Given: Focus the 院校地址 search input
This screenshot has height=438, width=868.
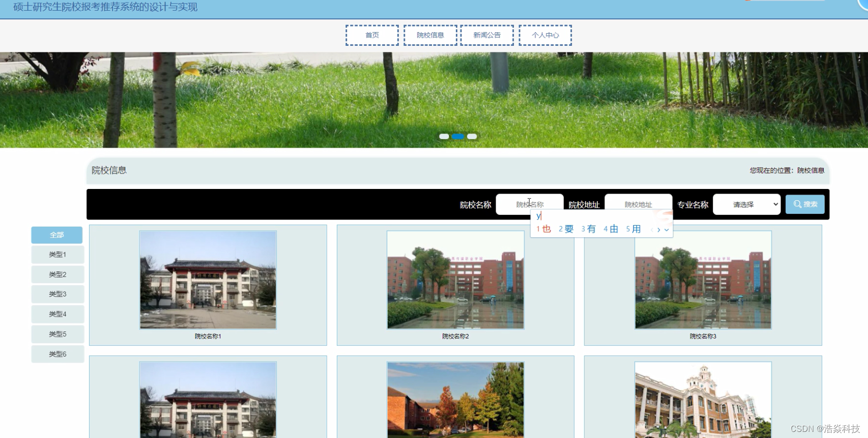Looking at the screenshot, I should point(639,204).
